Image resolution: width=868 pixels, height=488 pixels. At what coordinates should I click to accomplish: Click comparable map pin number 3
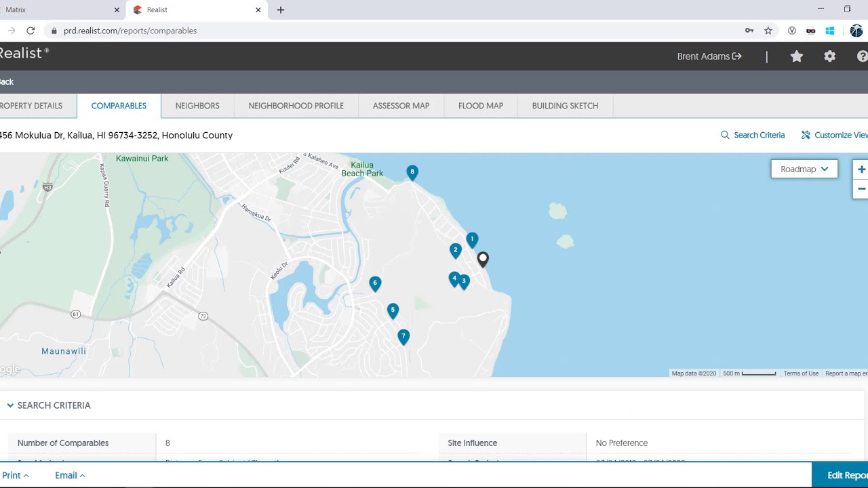[x=464, y=282]
